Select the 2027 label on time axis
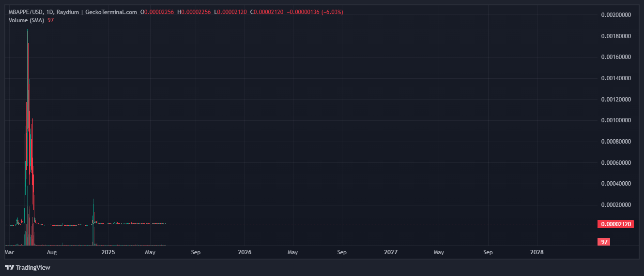The image size is (644, 276). [391, 252]
